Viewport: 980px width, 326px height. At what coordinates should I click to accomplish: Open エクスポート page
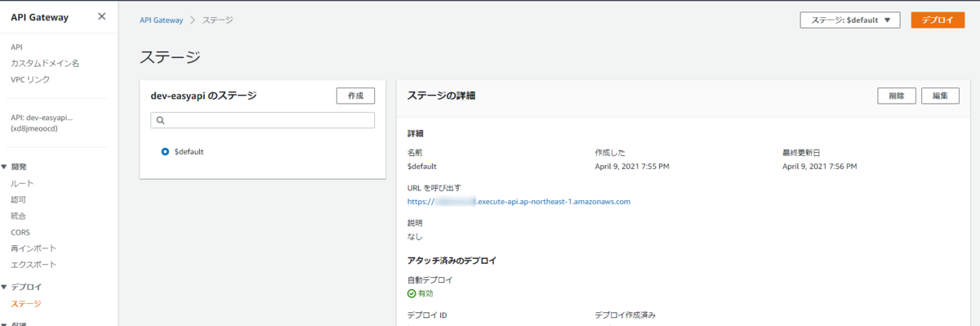click(x=33, y=265)
